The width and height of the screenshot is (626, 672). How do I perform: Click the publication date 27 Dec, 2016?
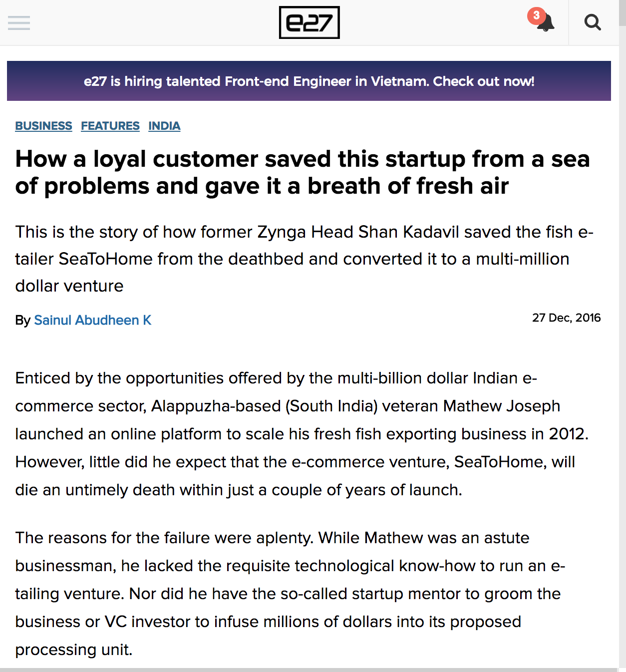pos(566,318)
